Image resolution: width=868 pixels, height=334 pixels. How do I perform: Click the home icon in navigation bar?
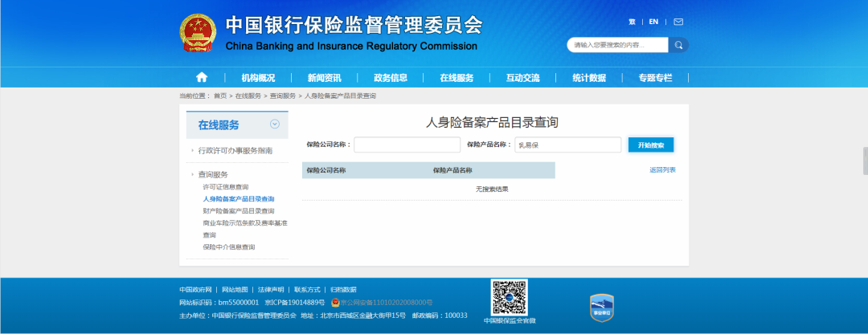201,78
